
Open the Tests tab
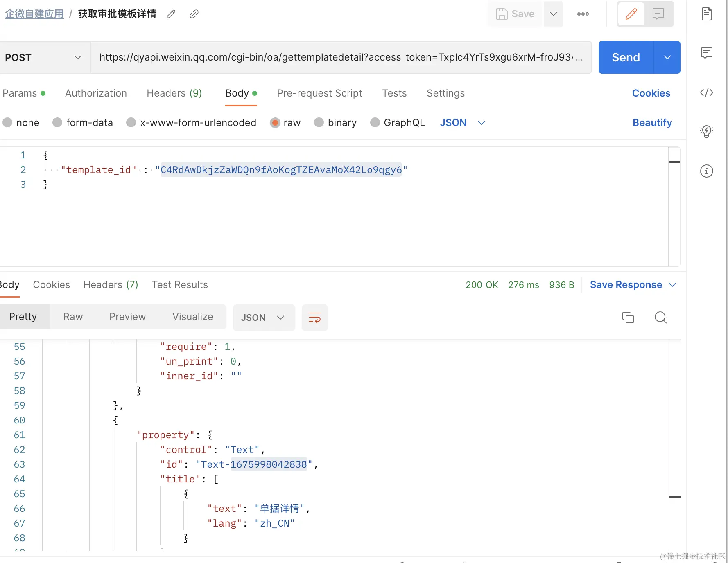coord(394,93)
